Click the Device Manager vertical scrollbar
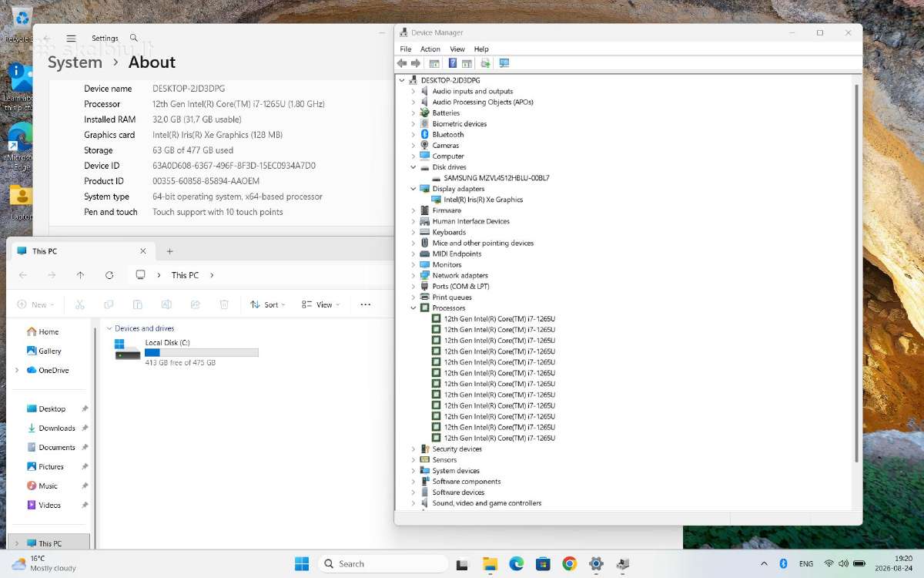Image resolution: width=924 pixels, height=578 pixels. point(857,274)
